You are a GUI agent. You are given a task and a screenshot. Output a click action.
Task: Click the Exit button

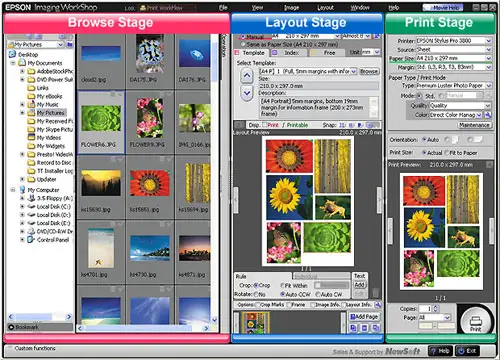click(467, 351)
